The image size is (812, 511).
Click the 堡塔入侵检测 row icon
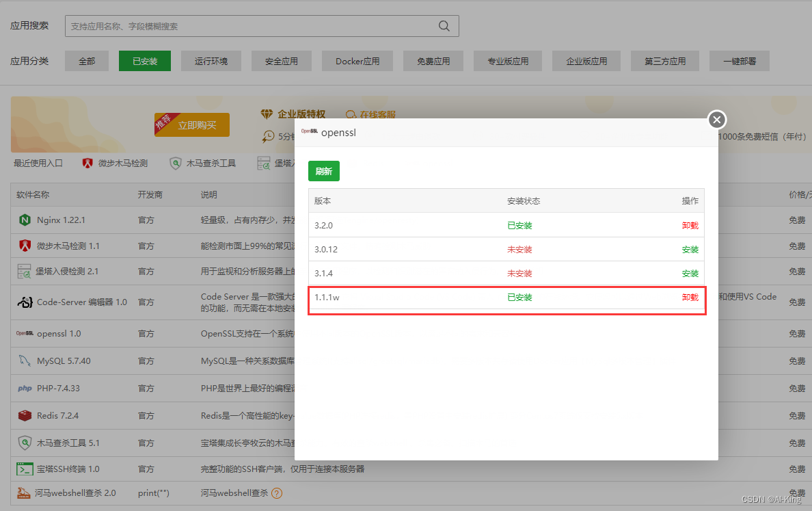click(24, 271)
